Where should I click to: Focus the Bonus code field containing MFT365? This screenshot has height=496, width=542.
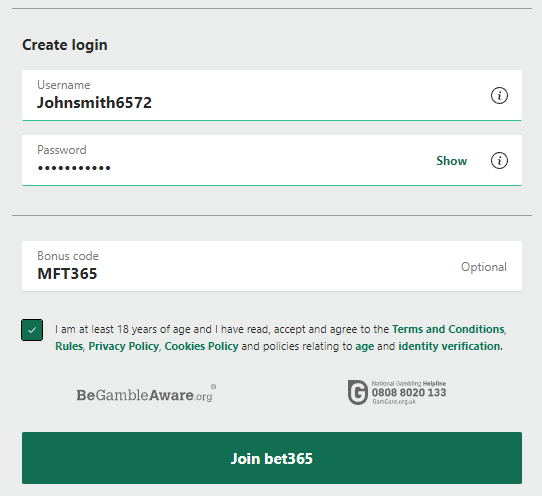(272, 266)
